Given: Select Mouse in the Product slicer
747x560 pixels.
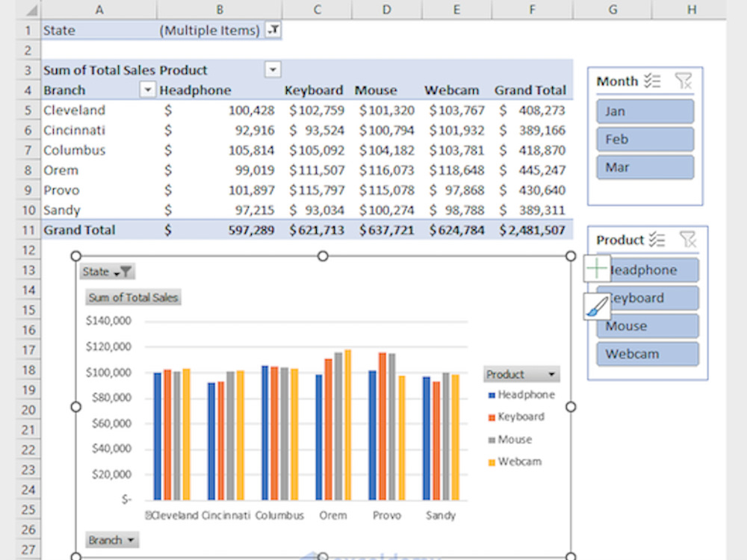Looking at the screenshot, I should pyautogui.click(x=648, y=326).
